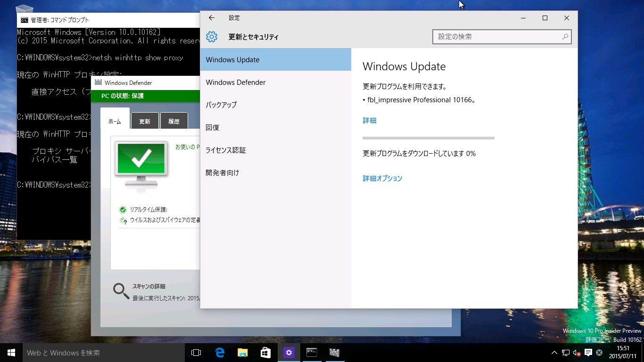This screenshot has height=362, width=644.
Task: Select Windows Update in the settings sidebar
Action: tap(276, 60)
